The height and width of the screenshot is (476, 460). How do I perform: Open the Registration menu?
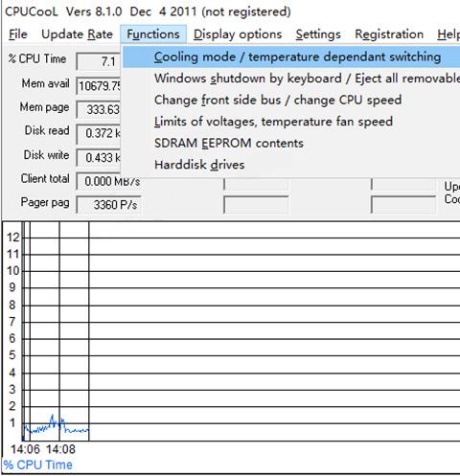[x=389, y=34]
